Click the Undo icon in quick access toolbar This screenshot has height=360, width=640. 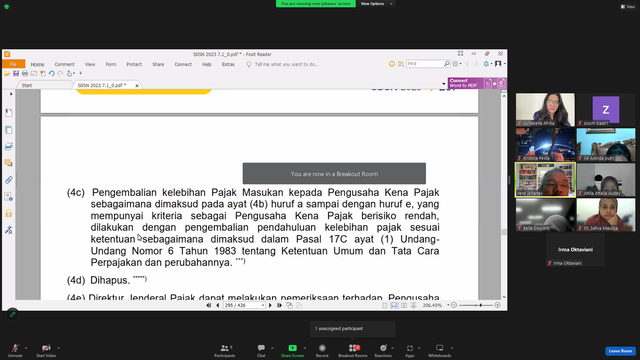(51, 73)
